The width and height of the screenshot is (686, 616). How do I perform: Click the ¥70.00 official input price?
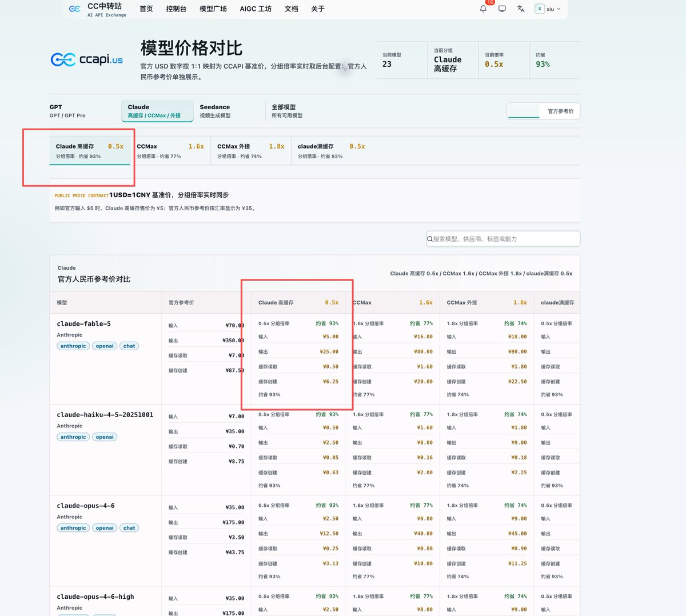pos(234,326)
